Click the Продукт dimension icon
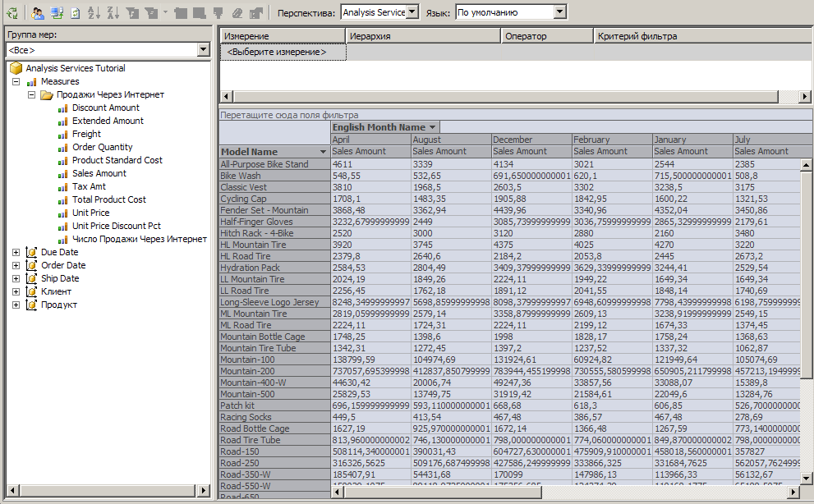The image size is (814, 504). [x=32, y=305]
